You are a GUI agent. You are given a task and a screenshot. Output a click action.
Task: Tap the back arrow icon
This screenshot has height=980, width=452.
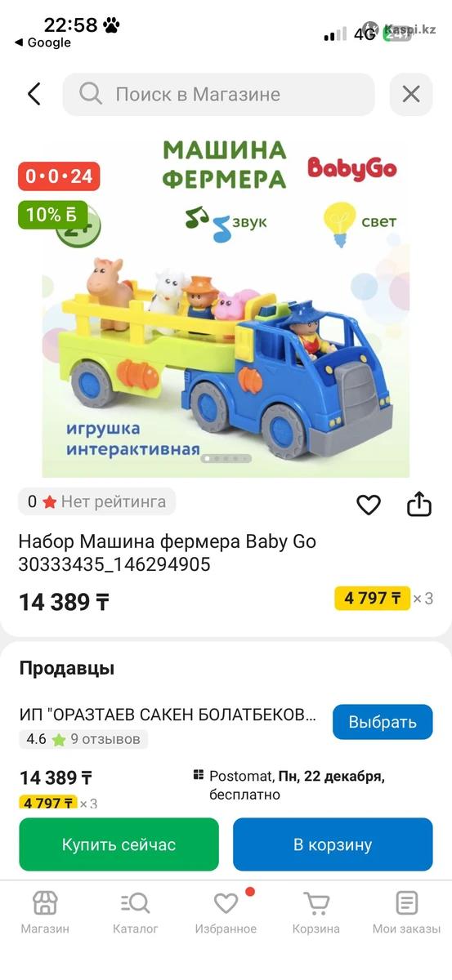pos(34,94)
